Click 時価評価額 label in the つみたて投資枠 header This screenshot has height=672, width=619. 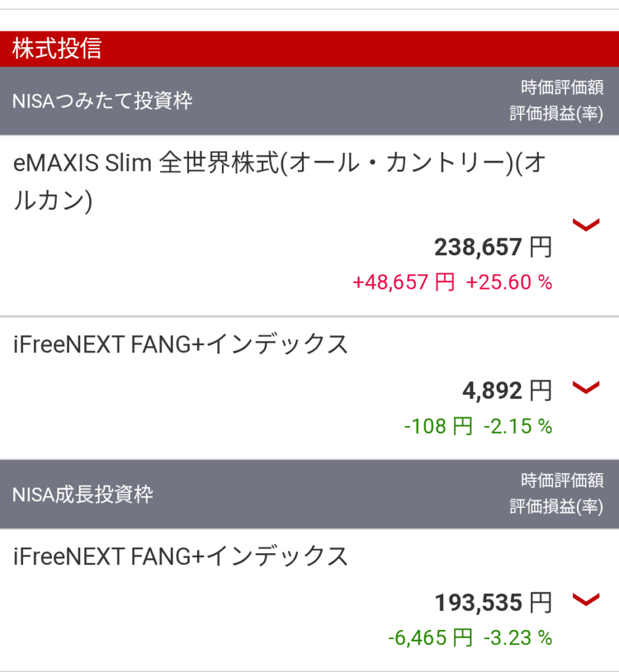click(x=562, y=87)
